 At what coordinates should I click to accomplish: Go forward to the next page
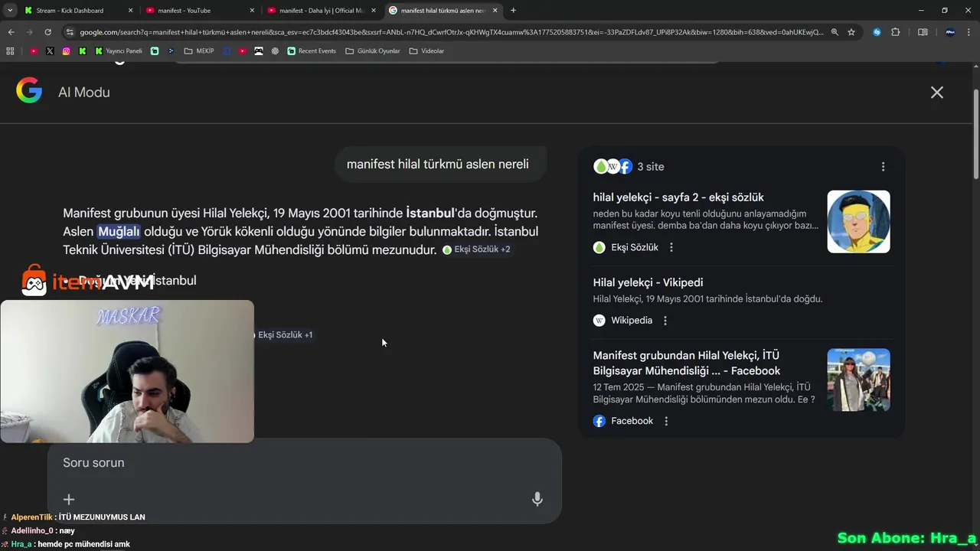29,32
